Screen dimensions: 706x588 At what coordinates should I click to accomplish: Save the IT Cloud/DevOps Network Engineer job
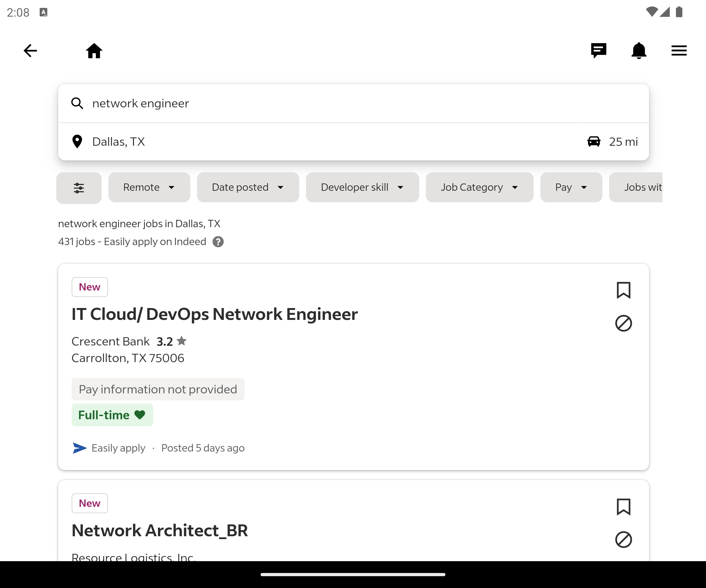(624, 290)
